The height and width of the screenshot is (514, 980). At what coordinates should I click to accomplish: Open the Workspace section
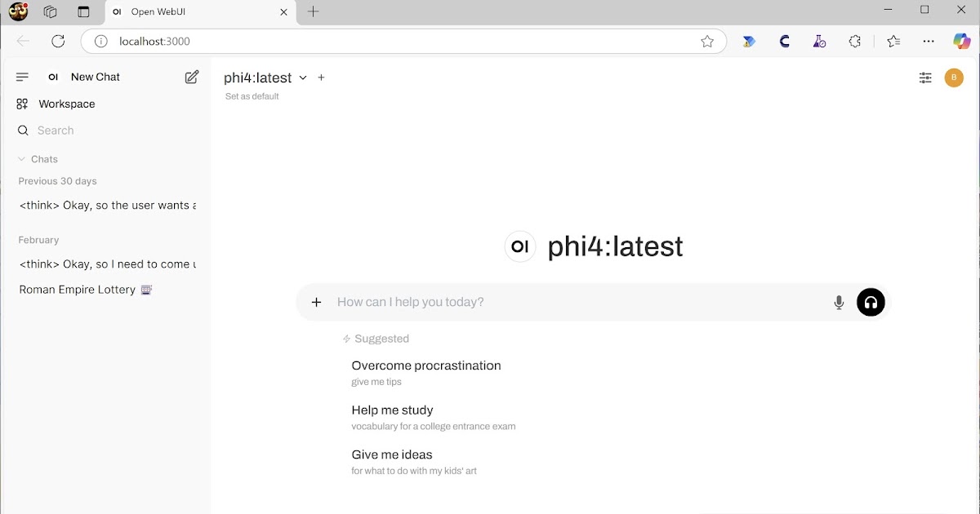(x=66, y=104)
